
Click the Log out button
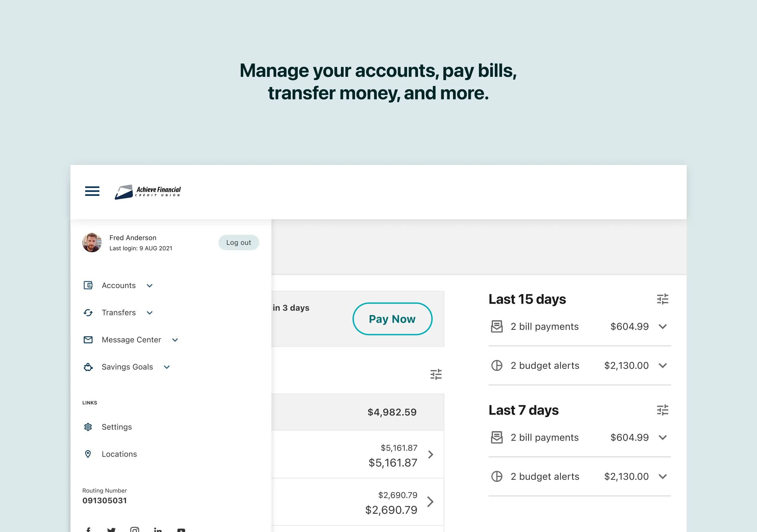point(239,242)
